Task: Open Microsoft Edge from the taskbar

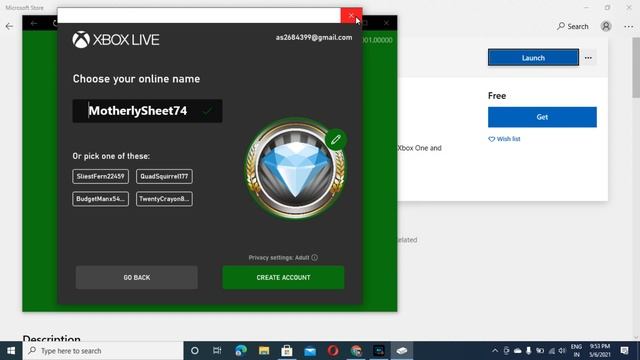Action: 241,351
